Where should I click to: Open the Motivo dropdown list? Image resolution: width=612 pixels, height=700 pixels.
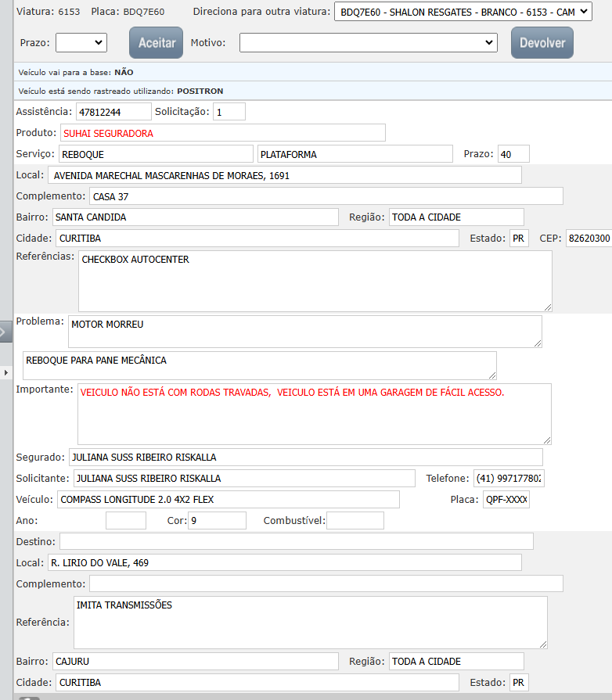[x=368, y=43]
